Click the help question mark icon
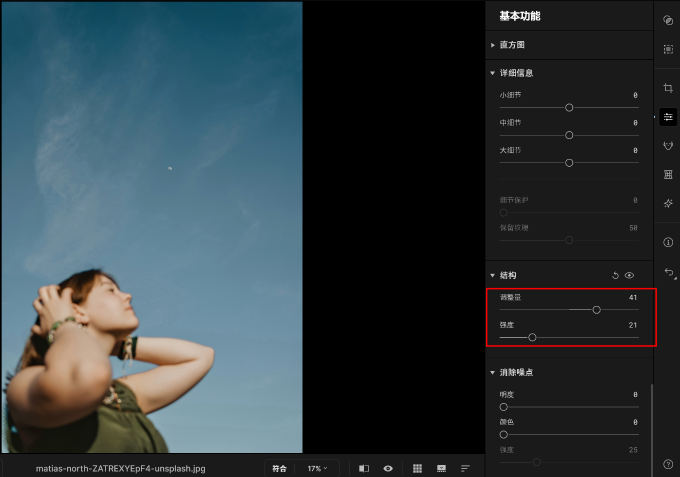The width and height of the screenshot is (680, 477). pos(668,464)
